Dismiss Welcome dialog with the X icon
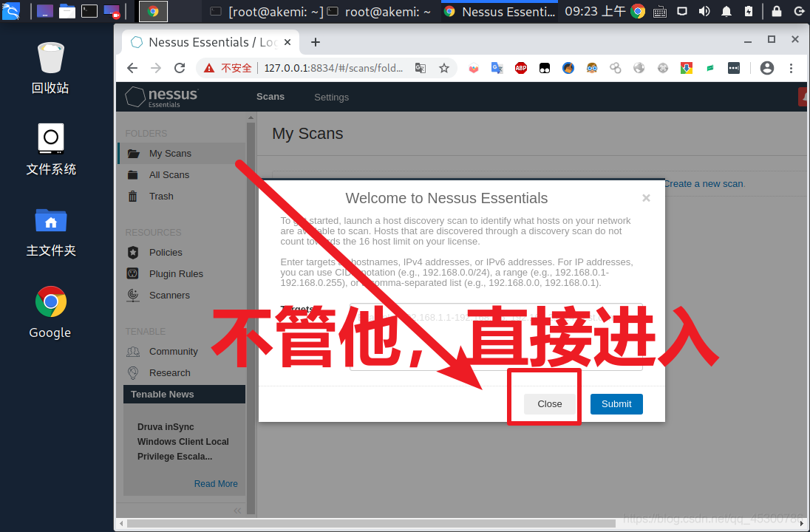The width and height of the screenshot is (810, 532). [x=646, y=198]
